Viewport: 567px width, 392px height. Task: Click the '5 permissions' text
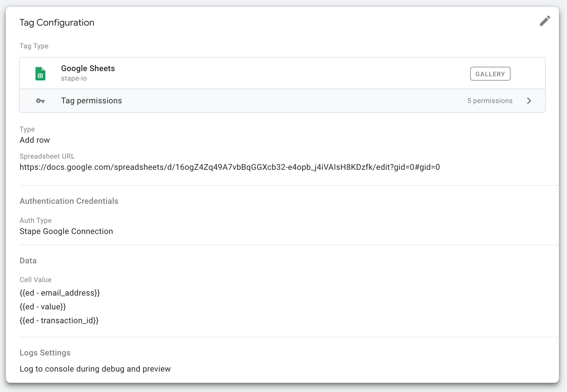(490, 101)
